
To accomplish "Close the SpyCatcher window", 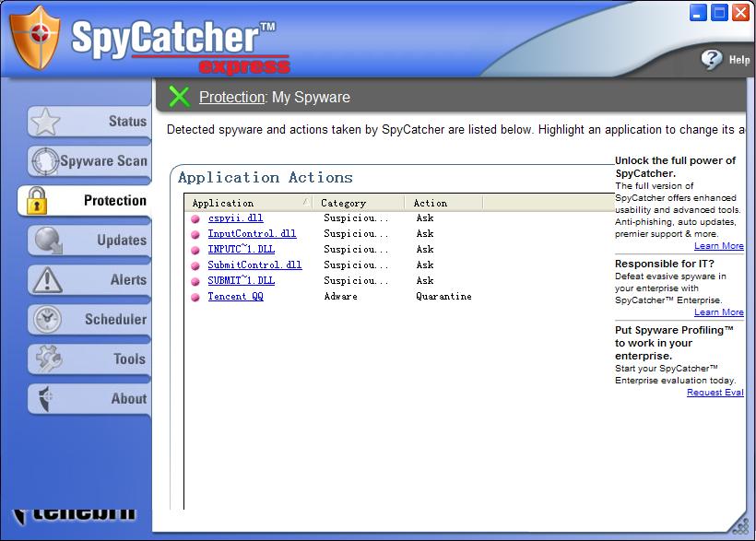I will click(740, 13).
